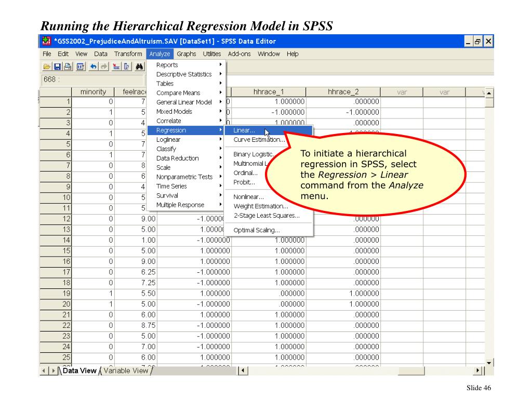The height and width of the screenshot is (399, 532).
Task: Select Linear... from the Regression submenu
Action: pyautogui.click(x=245, y=130)
